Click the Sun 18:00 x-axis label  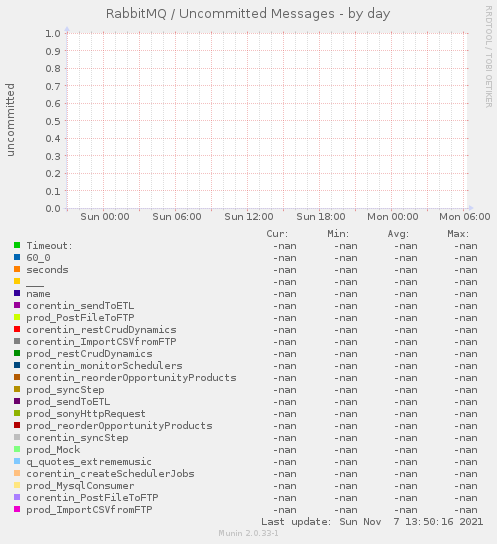click(321, 217)
